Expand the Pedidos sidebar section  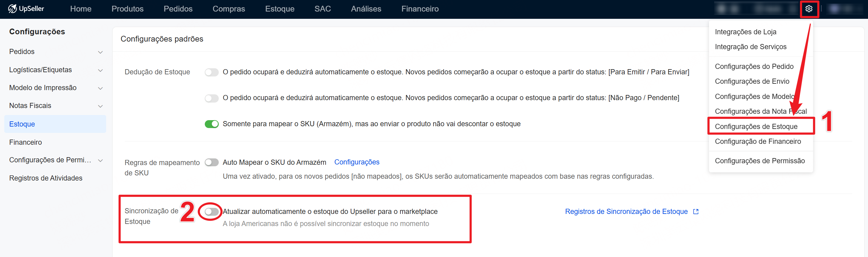(x=100, y=52)
